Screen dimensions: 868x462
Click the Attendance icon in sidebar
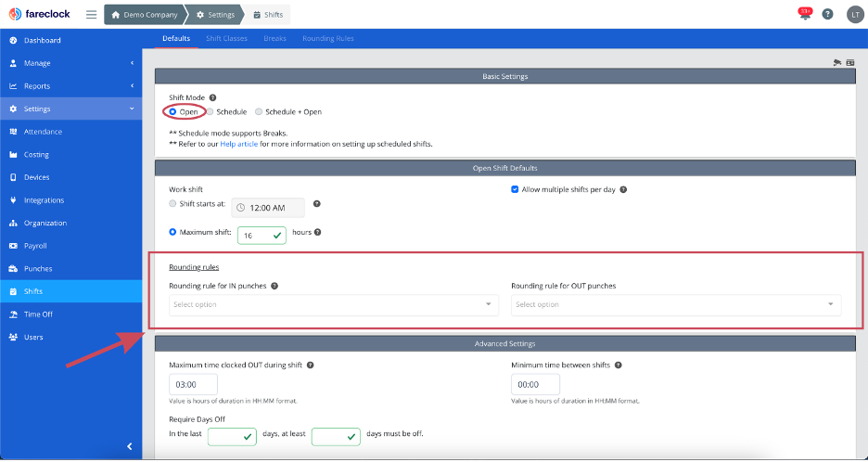(x=13, y=132)
